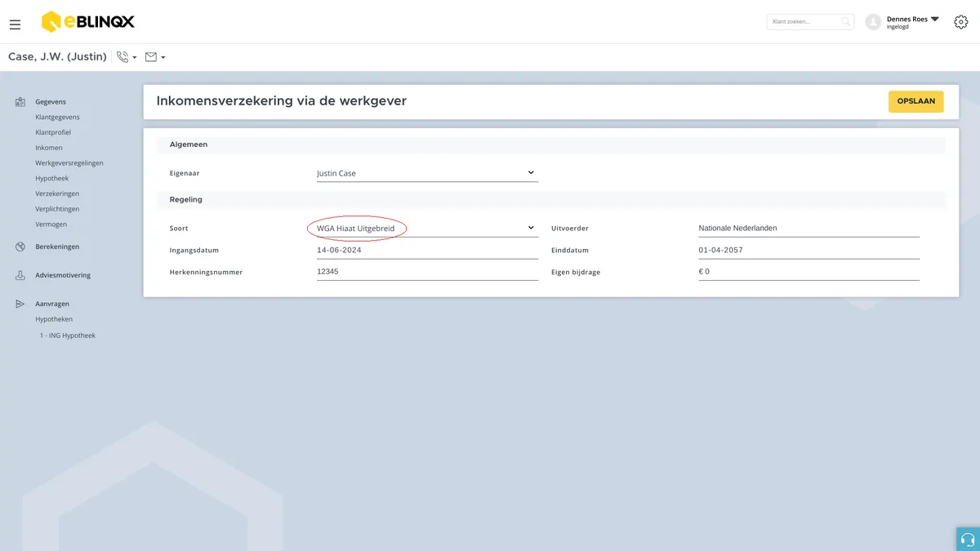Select 1 - ING Hypotheek
Image resolution: width=980 pixels, height=551 pixels.
[68, 335]
